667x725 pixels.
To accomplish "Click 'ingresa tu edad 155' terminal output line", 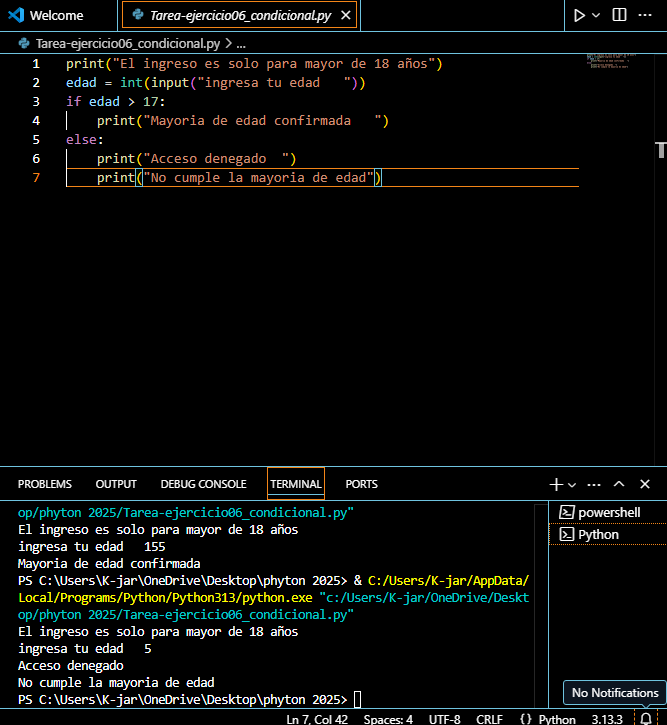I will pyautogui.click(x=92, y=547).
